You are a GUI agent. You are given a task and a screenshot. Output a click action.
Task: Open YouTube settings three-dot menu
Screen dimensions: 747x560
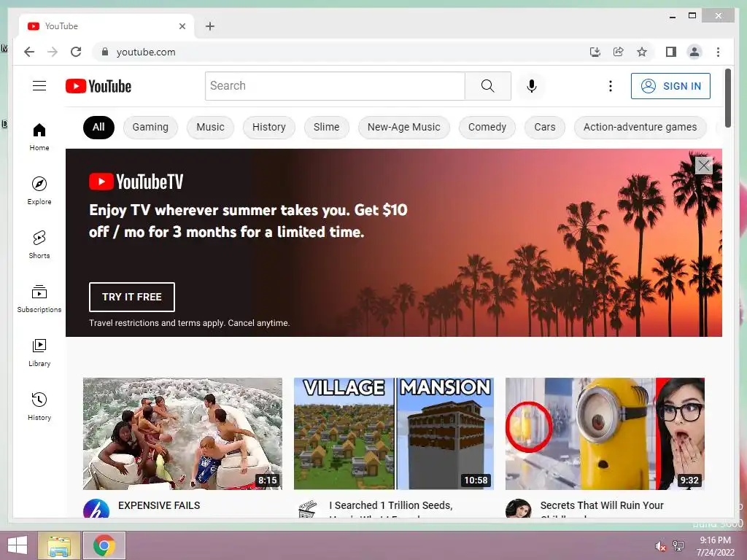(x=611, y=86)
